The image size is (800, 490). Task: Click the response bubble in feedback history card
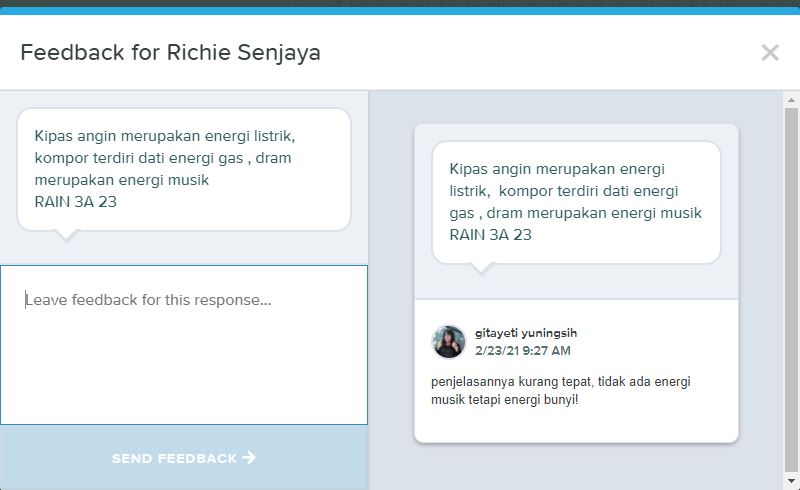pyautogui.click(x=576, y=202)
